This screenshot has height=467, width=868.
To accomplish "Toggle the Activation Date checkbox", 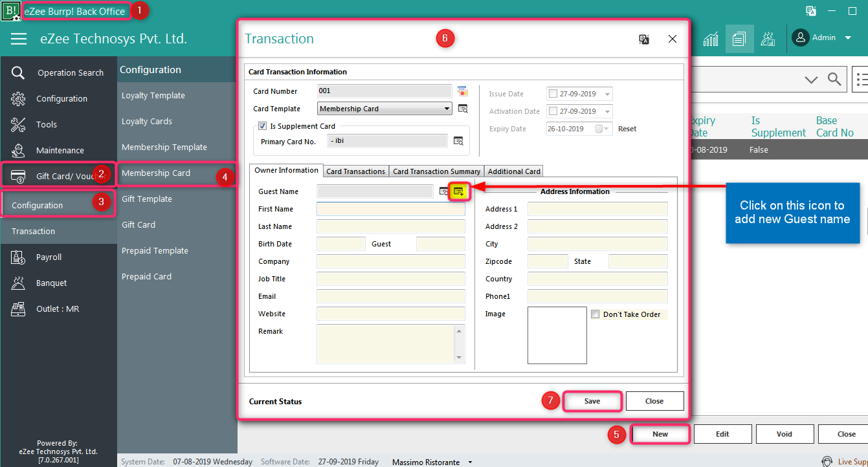I will click(552, 111).
